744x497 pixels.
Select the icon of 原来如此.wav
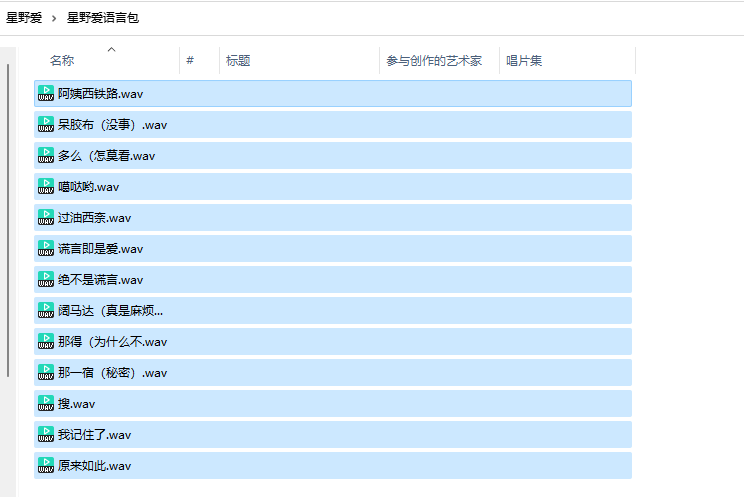point(46,465)
